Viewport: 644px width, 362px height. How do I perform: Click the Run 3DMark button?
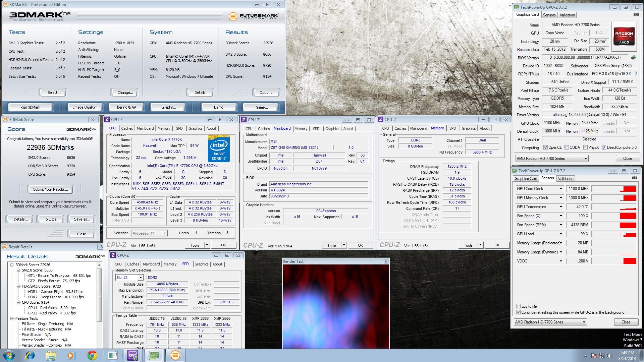point(30,107)
